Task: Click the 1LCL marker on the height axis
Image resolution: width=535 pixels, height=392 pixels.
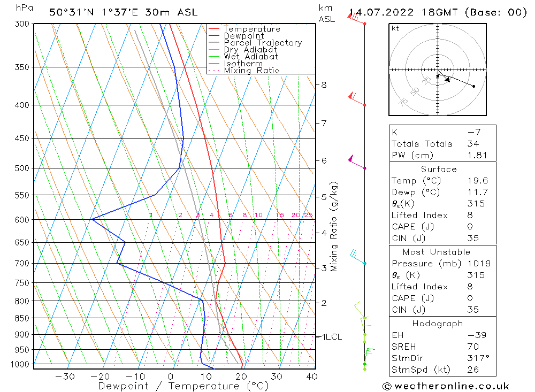Action: click(x=332, y=337)
